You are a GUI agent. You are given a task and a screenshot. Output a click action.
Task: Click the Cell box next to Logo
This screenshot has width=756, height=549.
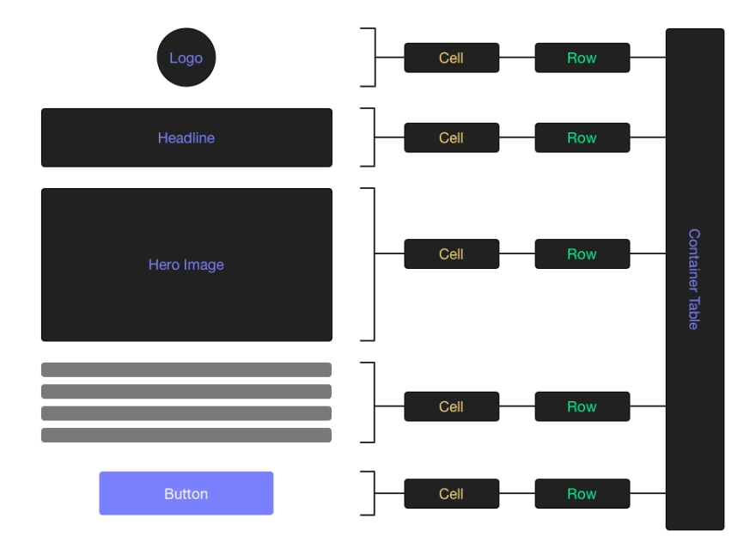[451, 58]
